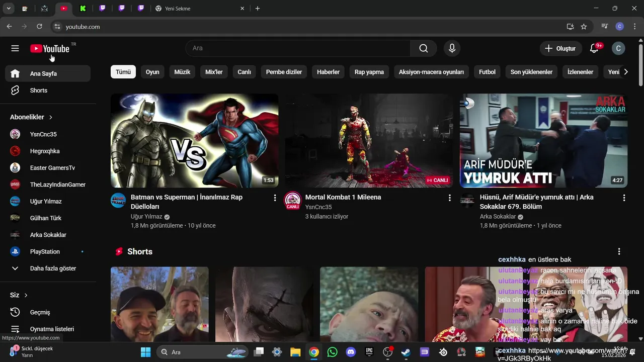Reload the page in Chrome
Screen dimensions: 644x362
click(39, 27)
